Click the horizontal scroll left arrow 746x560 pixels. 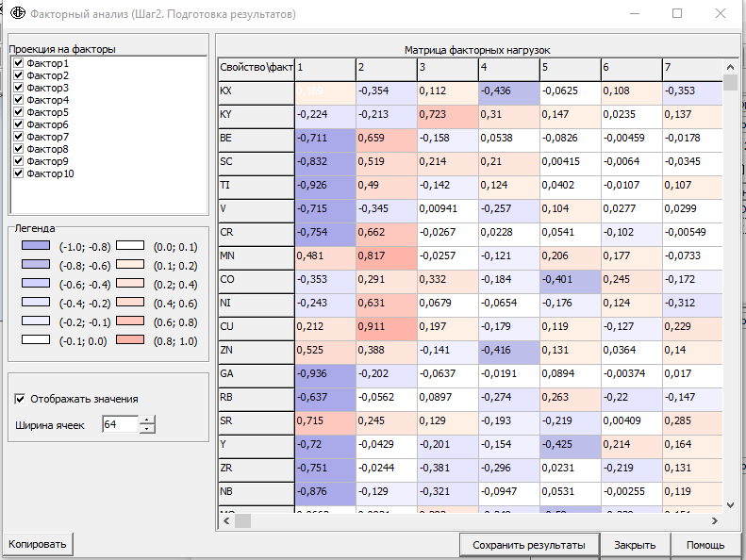pos(226,521)
